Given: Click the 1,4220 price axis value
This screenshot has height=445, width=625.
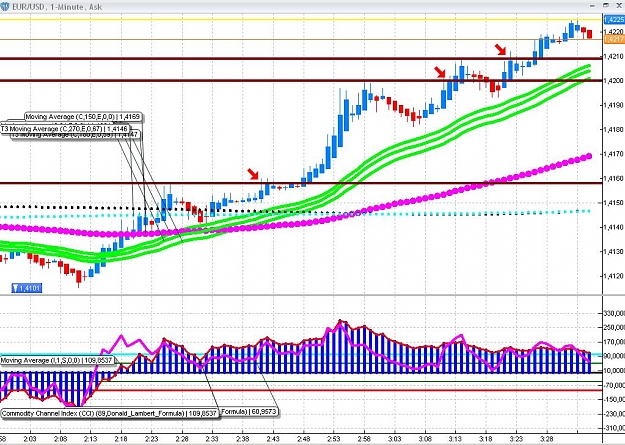Looking at the screenshot, I should (614, 32).
